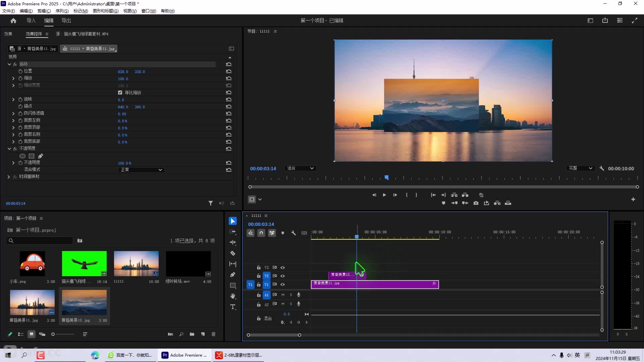Open the Button Editor plus icon
644x362 pixels.
coord(633,199)
